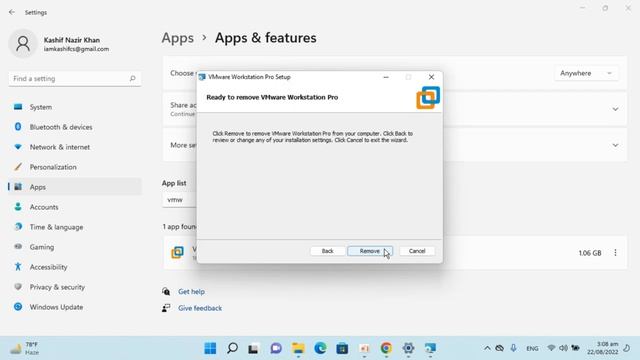This screenshot has width=640, height=360.
Task: Click the user avatar picture
Action: [23, 43]
